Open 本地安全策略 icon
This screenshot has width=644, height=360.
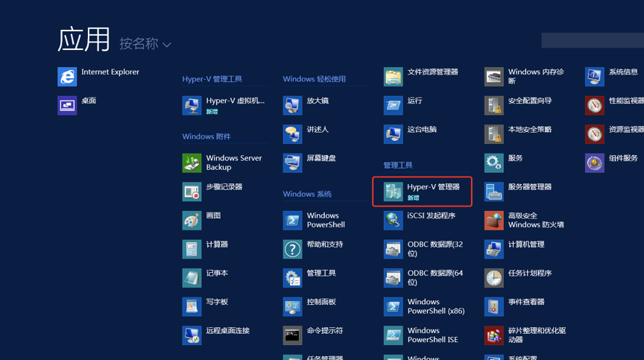(x=493, y=134)
